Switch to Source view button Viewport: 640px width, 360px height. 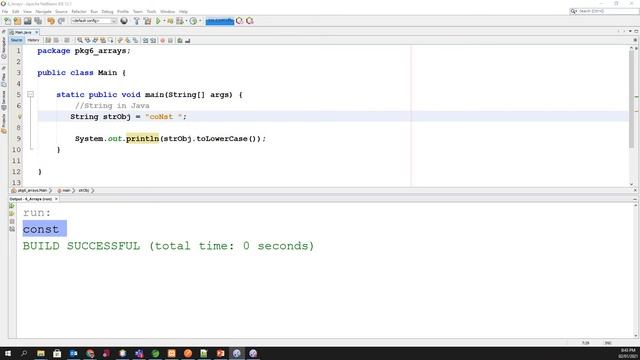point(17,40)
